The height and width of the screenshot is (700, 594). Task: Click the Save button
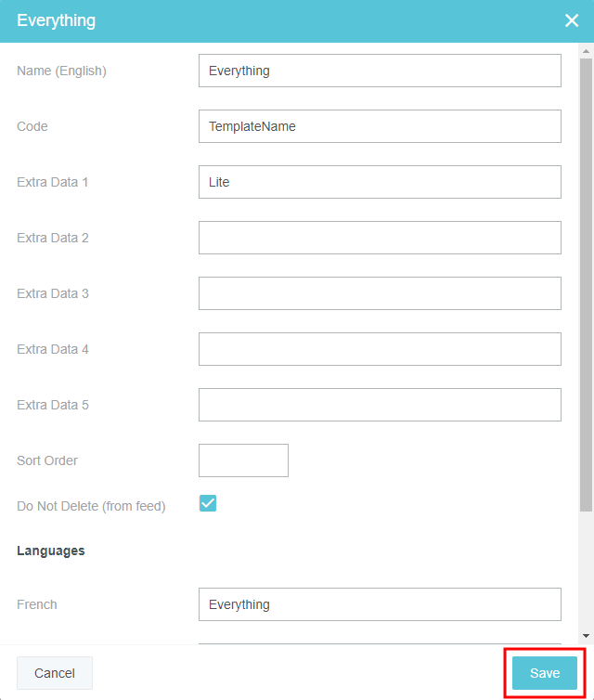545,673
